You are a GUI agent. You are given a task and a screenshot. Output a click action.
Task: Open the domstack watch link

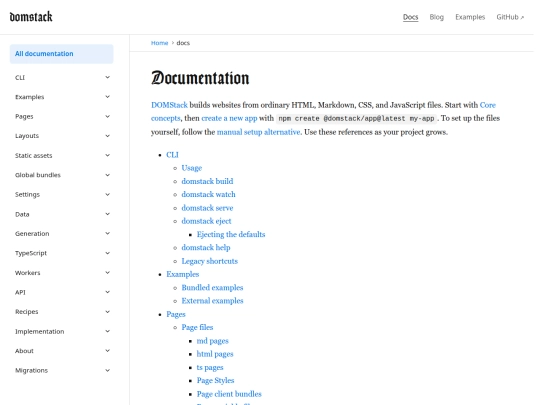(208, 194)
